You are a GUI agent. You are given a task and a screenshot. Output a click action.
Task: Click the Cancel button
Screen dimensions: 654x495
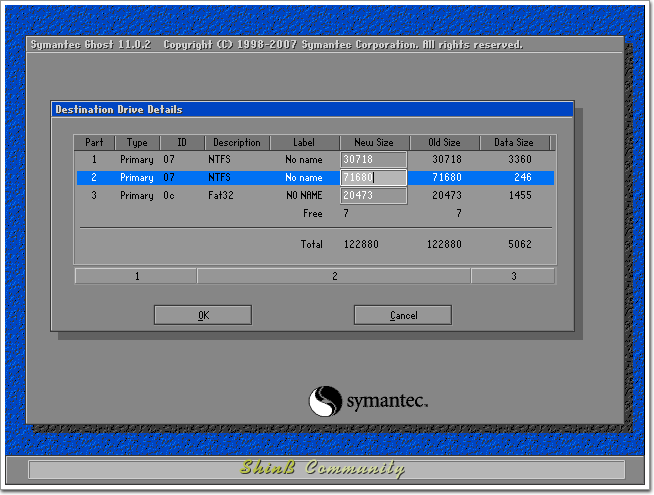tap(403, 315)
